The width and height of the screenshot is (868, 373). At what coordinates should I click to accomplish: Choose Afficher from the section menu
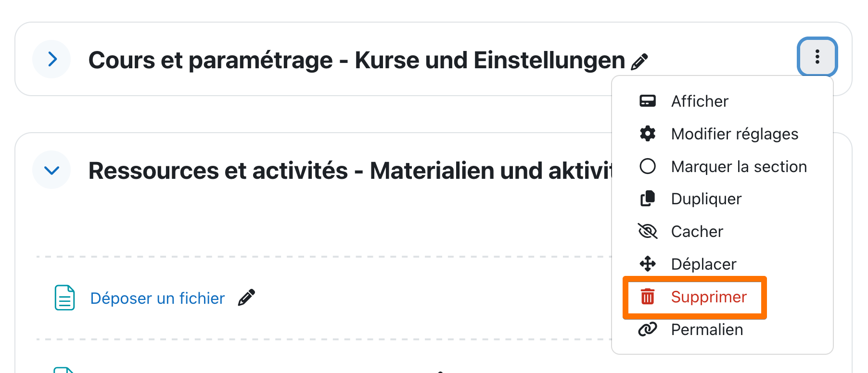pyautogui.click(x=700, y=101)
